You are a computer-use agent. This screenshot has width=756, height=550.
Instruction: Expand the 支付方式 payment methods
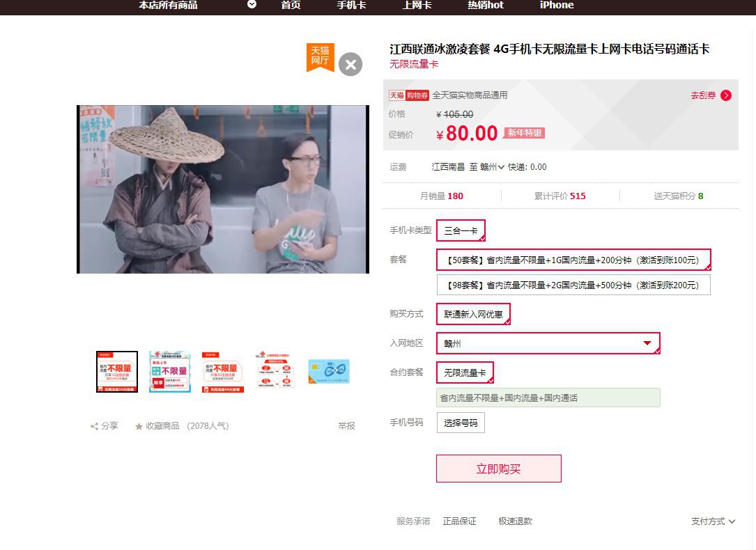point(713,521)
